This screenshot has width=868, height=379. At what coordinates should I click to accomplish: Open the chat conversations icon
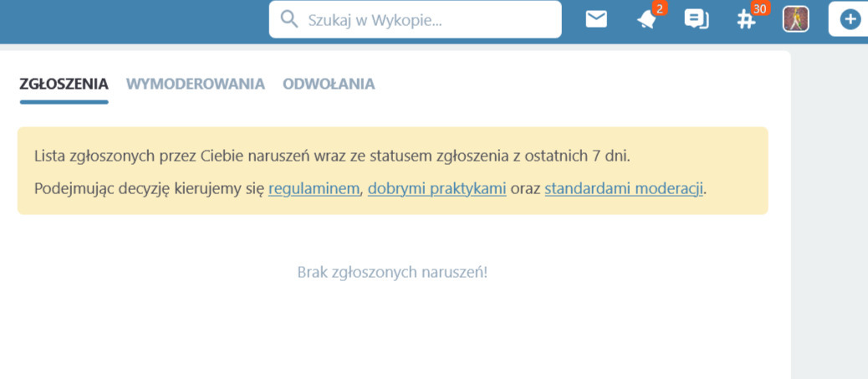[x=697, y=19]
